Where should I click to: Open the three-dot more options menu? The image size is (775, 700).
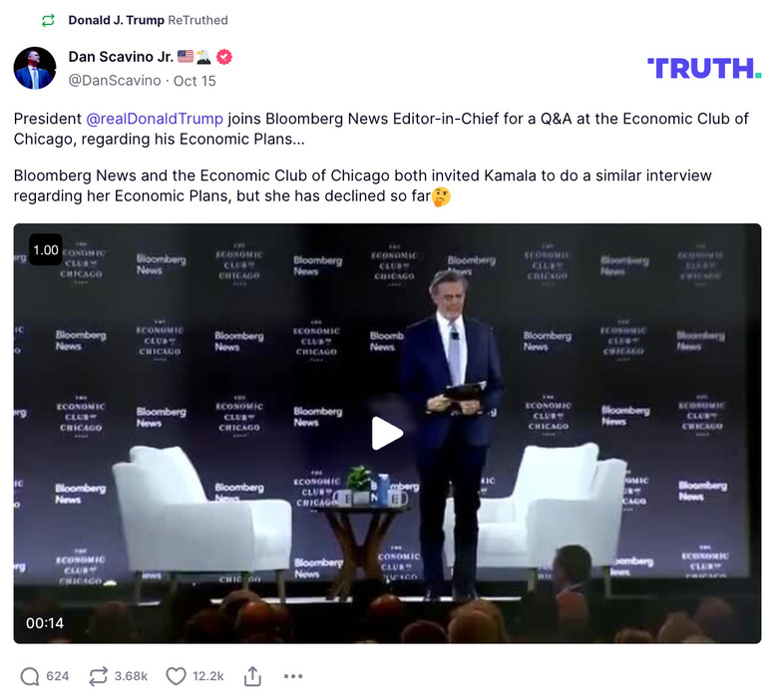(293, 676)
